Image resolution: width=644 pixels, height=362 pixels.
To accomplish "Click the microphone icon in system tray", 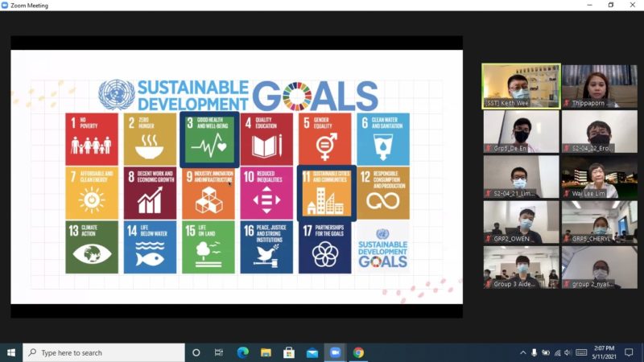I will (534, 352).
